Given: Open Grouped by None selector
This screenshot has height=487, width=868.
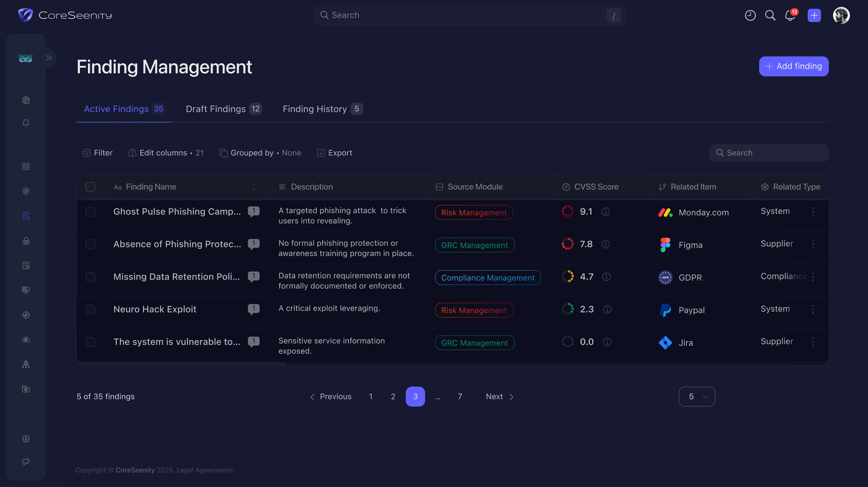Looking at the screenshot, I should [260, 153].
